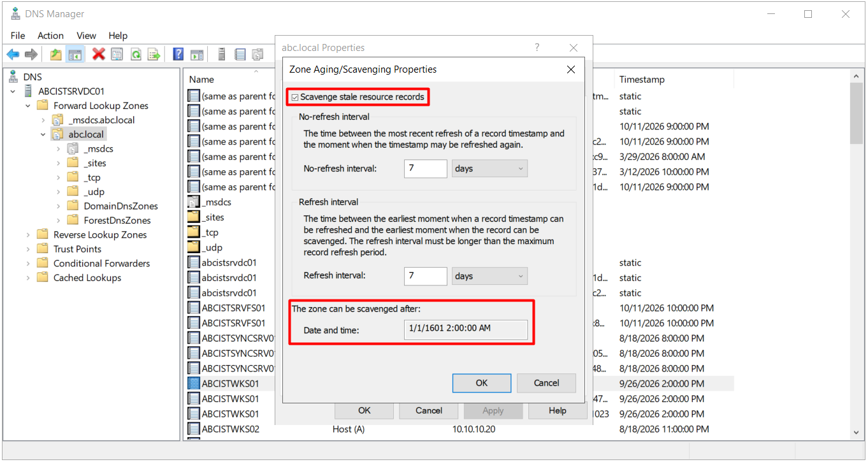Open the Refresh interval units dropdown
The width and height of the screenshot is (868, 462).
tap(489, 276)
